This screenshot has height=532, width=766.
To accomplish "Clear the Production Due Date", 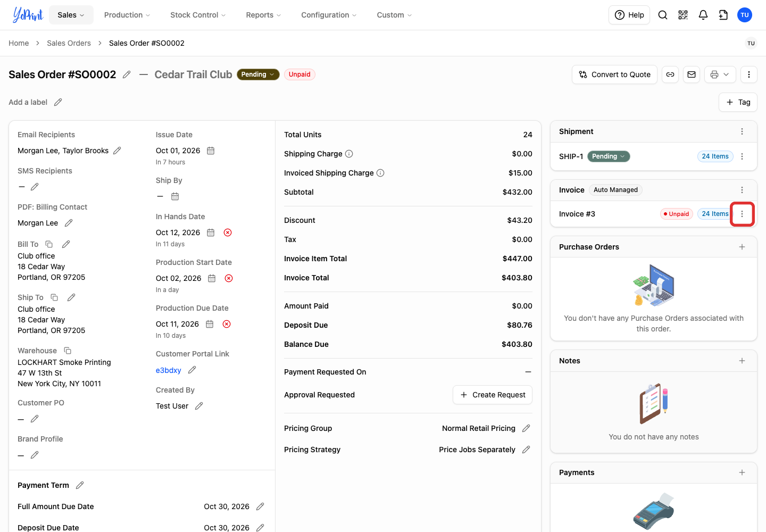I will (x=227, y=324).
